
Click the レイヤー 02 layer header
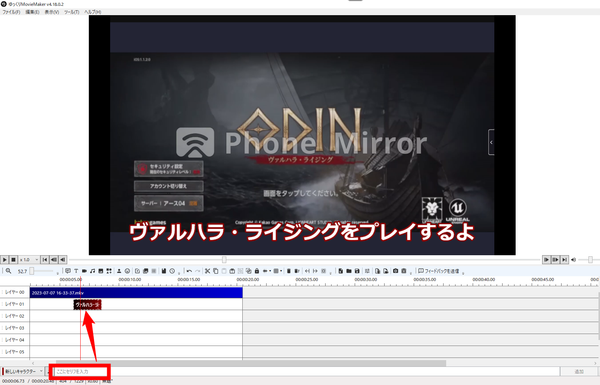(x=15, y=316)
